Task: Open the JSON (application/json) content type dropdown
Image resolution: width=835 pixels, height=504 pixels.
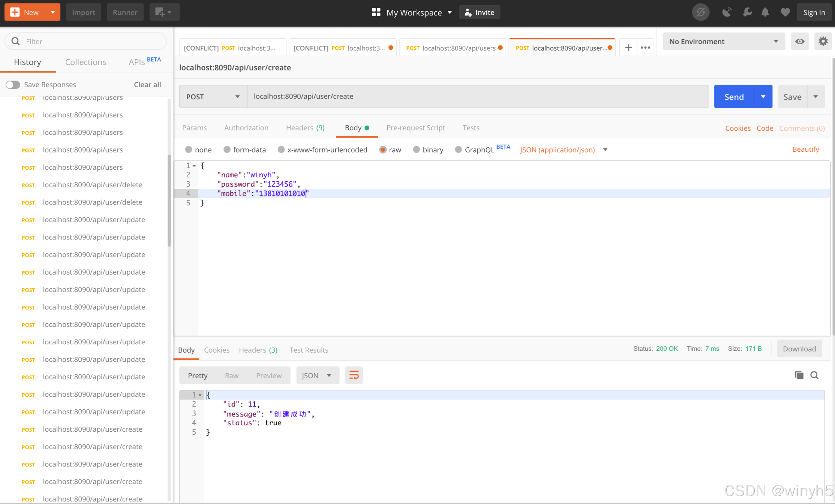Action: [563, 150]
